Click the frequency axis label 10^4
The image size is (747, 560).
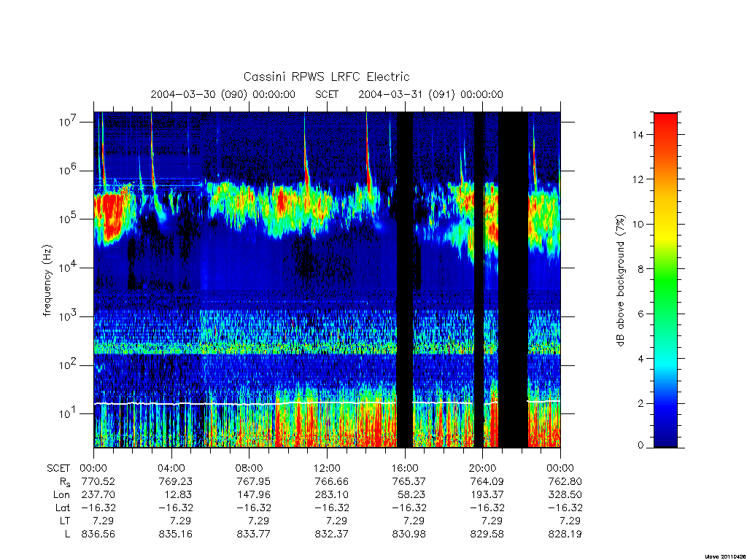pyautogui.click(x=66, y=268)
